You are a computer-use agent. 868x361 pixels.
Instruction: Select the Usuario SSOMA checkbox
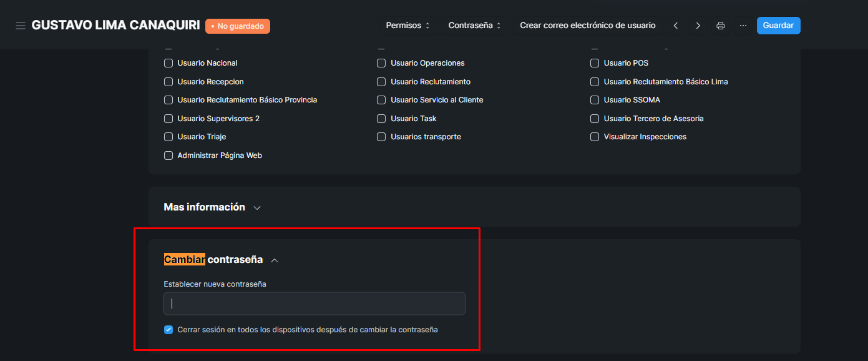595,100
